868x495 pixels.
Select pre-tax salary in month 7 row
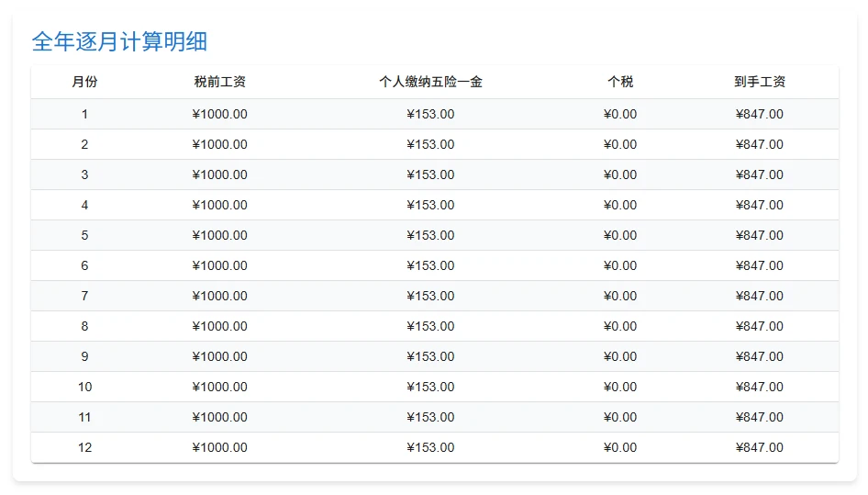[x=220, y=296]
